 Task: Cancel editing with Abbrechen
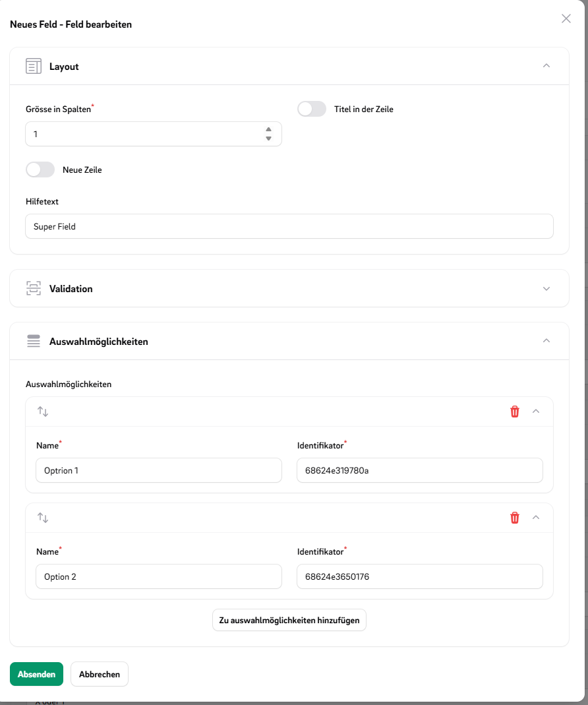[100, 674]
